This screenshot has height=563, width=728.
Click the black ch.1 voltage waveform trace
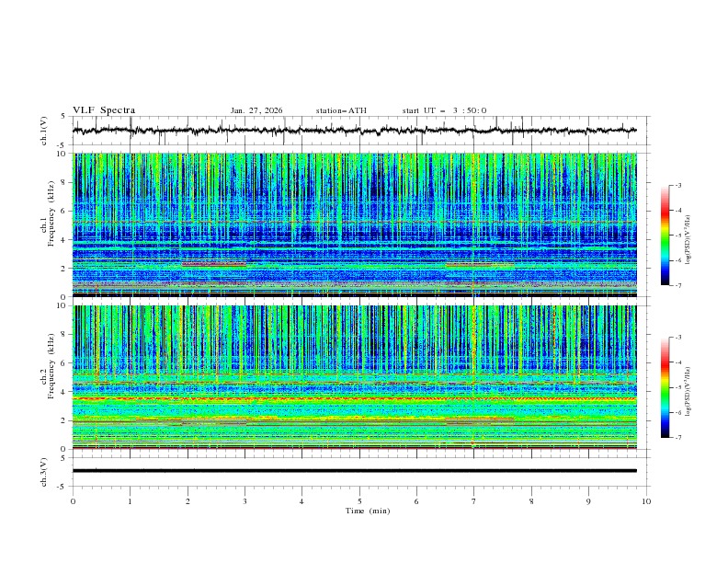pyautogui.click(x=354, y=131)
